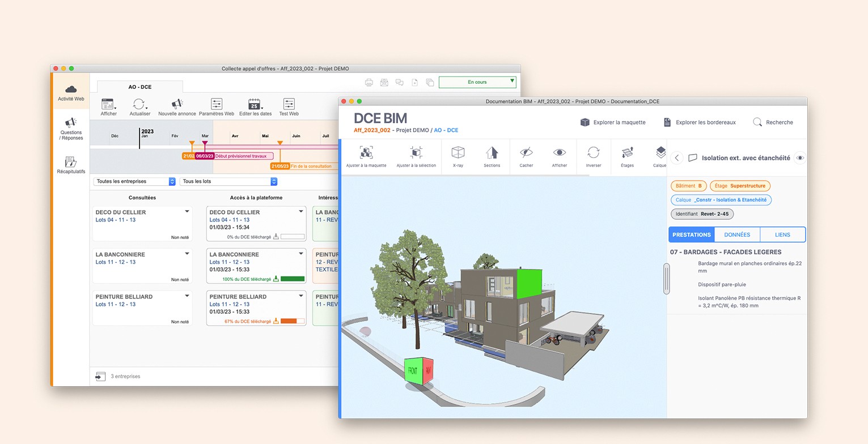This screenshot has height=444, width=868.
Task: Open Tous les lots filter dropdown
Action: click(228, 181)
